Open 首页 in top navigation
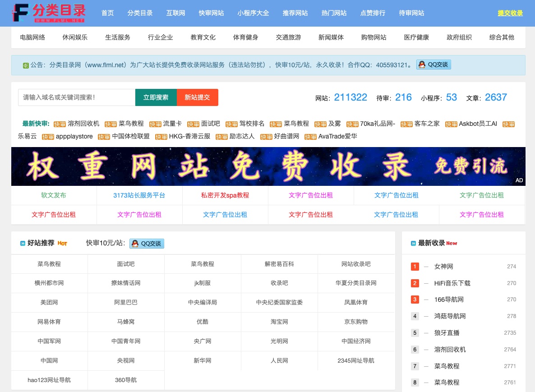535x392 pixels. (107, 13)
